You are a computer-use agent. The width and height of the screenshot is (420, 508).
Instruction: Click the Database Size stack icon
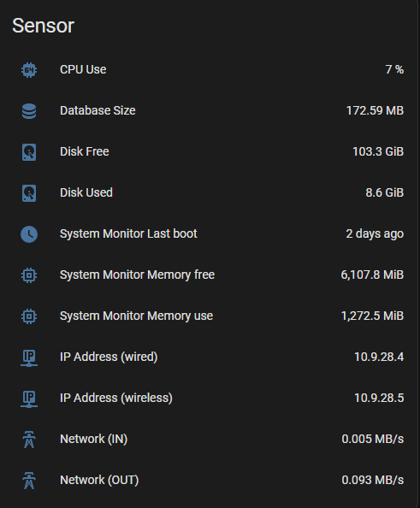29,111
